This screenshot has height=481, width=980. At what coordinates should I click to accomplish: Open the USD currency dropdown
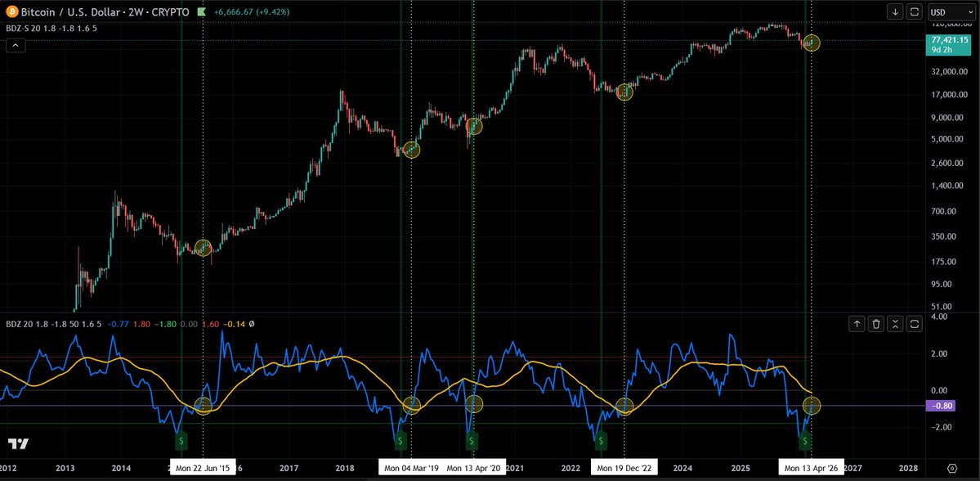pos(952,11)
